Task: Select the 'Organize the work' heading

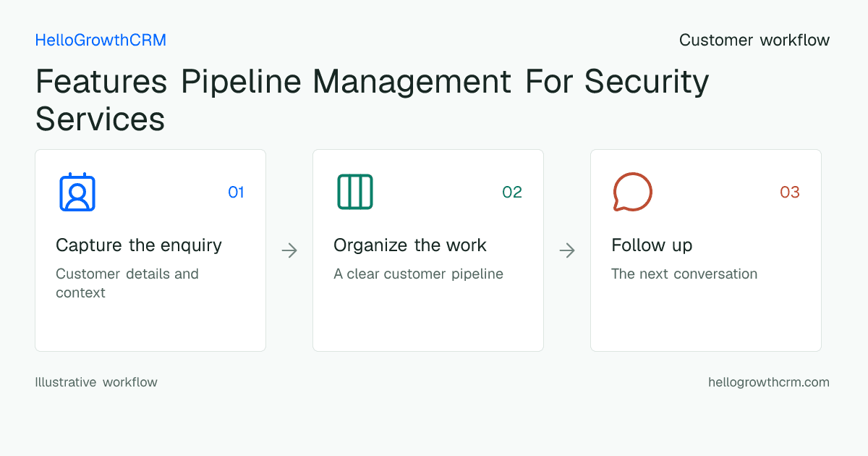Action: (410, 245)
